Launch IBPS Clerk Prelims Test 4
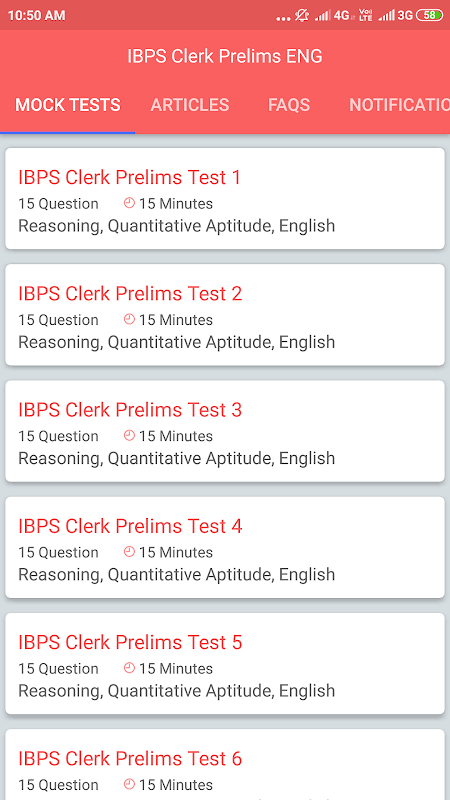 coord(225,547)
